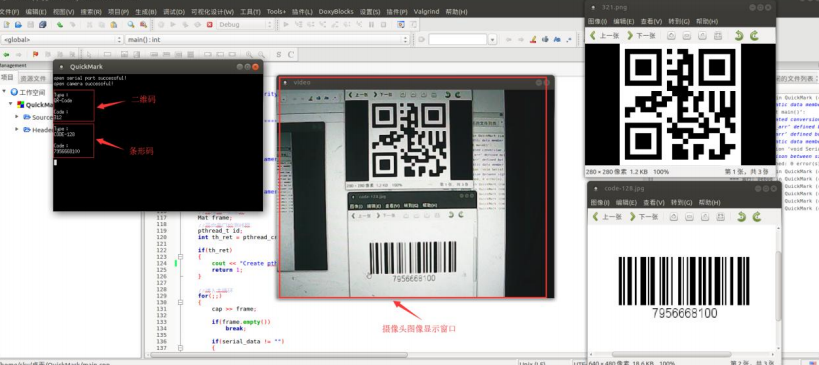The width and height of the screenshot is (819, 365).
Task: Open the Valgrind menu
Action: [426, 11]
